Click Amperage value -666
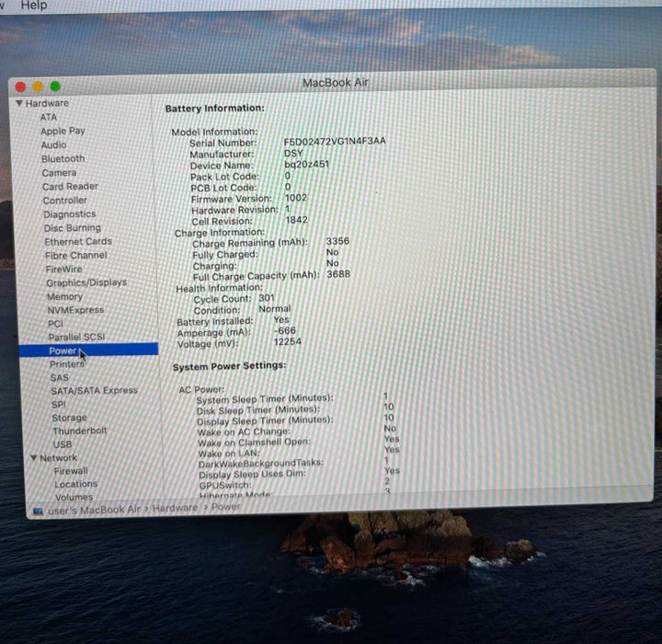Screen dimensions: 662x644 pos(284,331)
